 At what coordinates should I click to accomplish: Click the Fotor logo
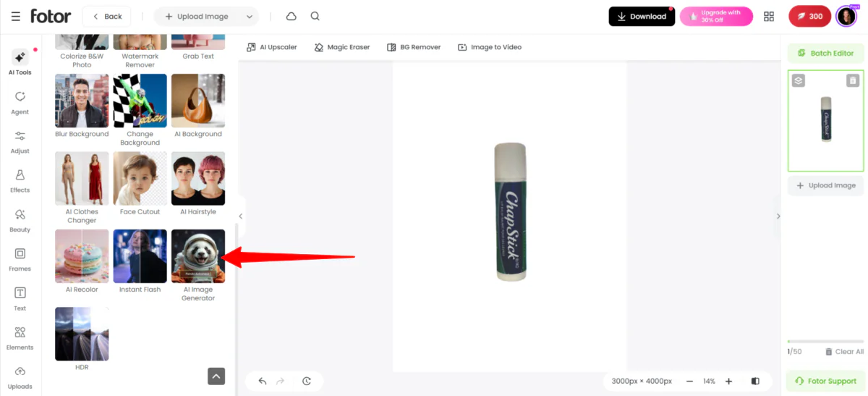51,16
